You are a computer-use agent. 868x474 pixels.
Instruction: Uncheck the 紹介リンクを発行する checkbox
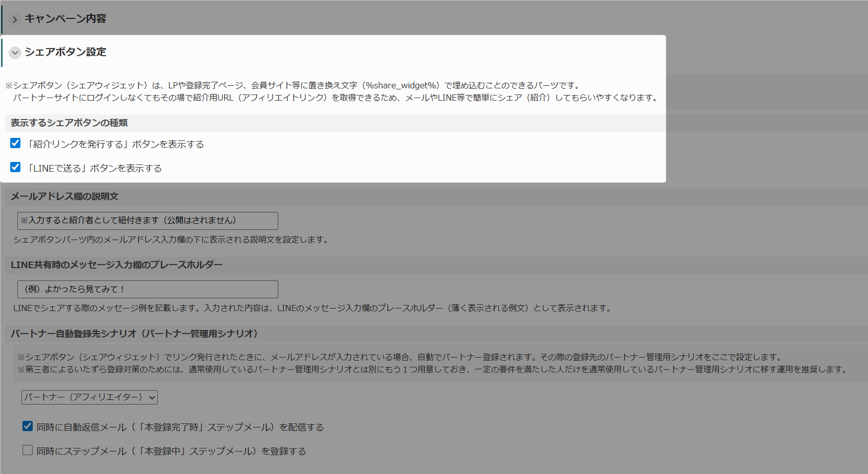click(x=15, y=144)
